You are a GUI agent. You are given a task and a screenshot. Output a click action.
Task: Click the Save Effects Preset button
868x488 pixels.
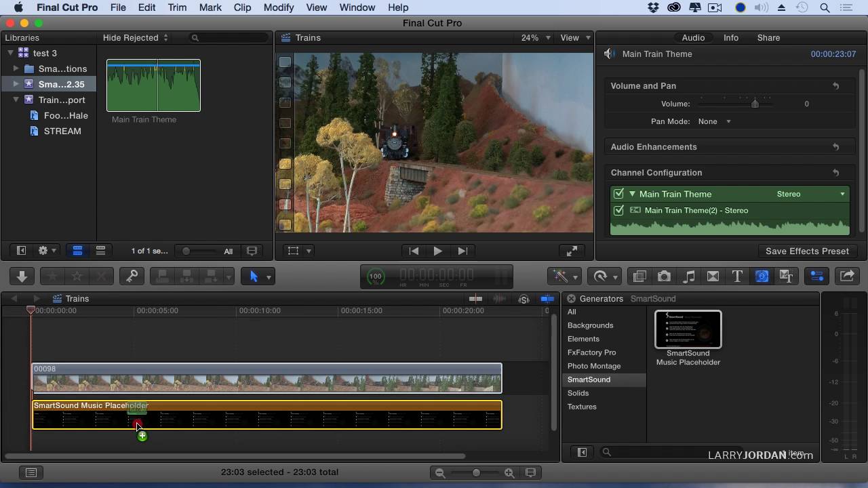tap(806, 251)
